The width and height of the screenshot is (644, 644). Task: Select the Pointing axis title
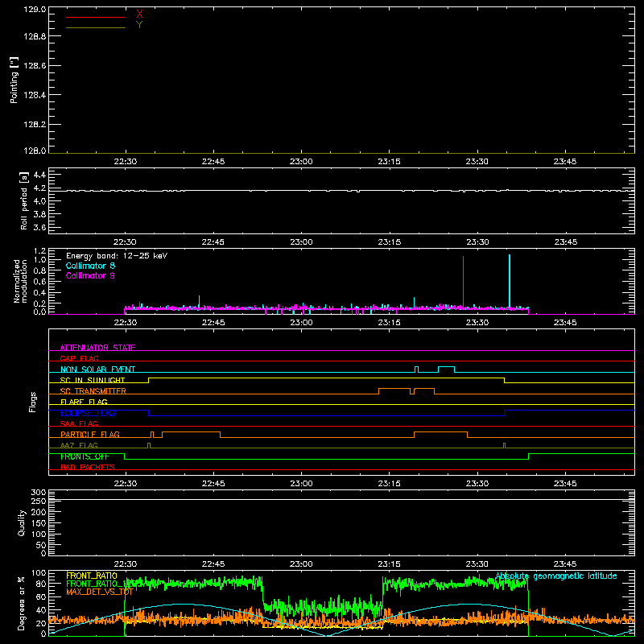(x=14, y=80)
